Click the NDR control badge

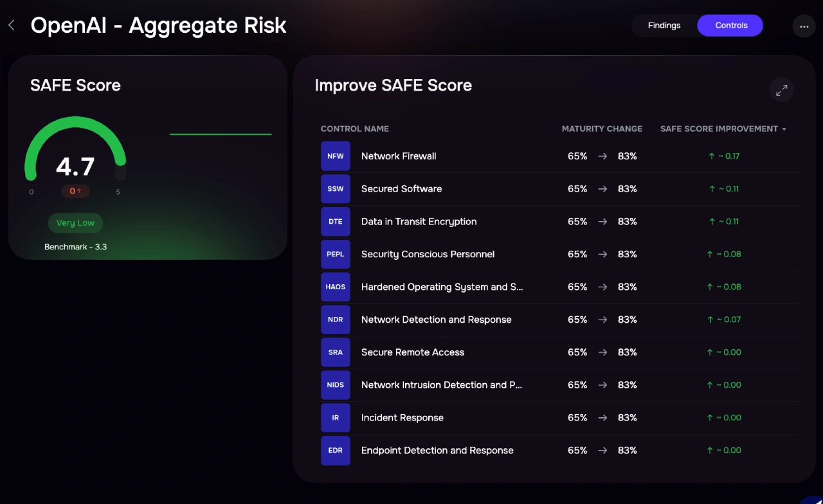tap(336, 320)
